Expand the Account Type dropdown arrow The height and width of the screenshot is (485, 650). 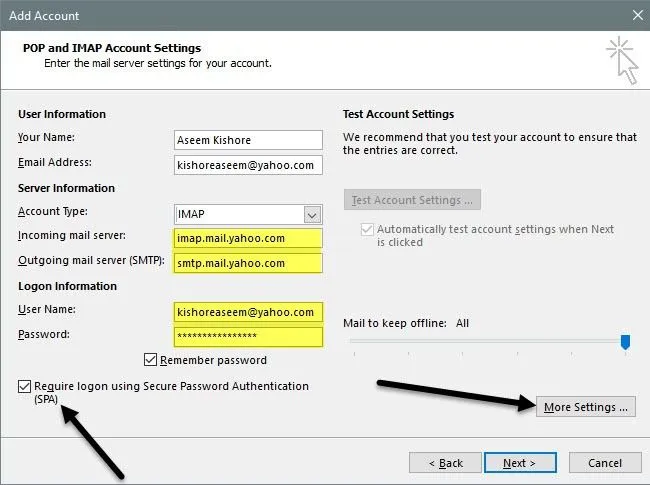(312, 214)
